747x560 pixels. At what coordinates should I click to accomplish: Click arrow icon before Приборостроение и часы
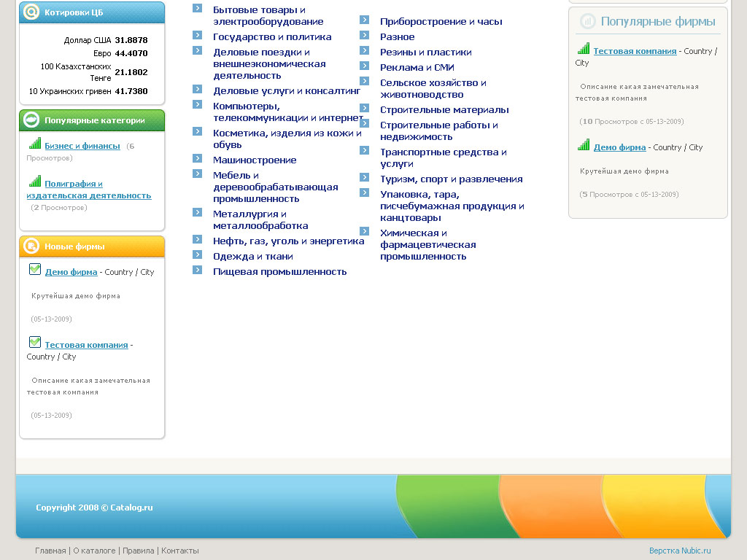pos(365,20)
